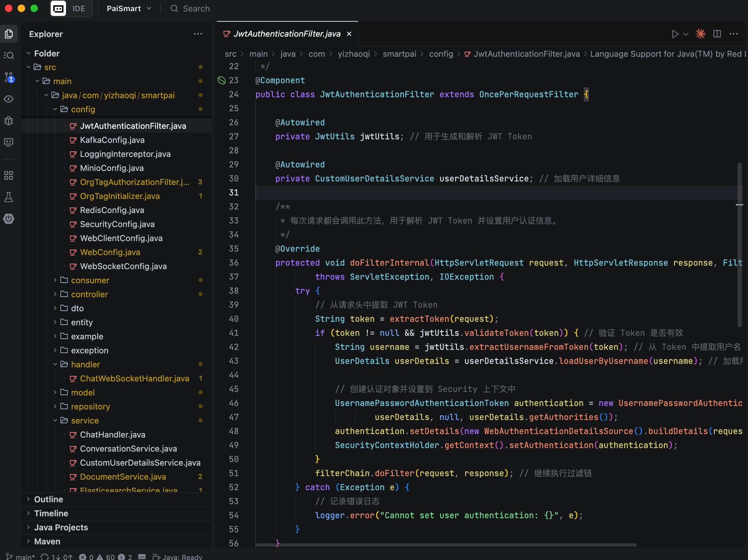Select the JwtAuthenticationFilter.java editor tab
This screenshot has width=748, height=560.
coord(287,34)
